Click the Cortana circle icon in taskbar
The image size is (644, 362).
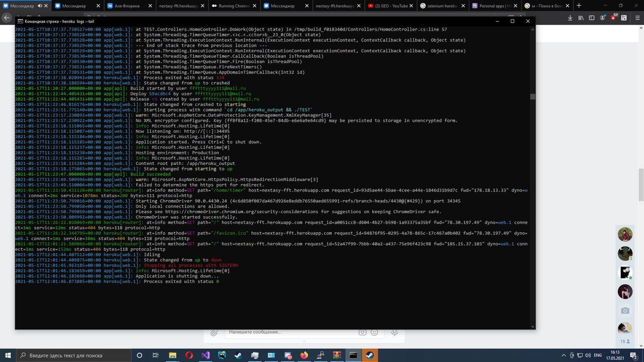coord(139,355)
